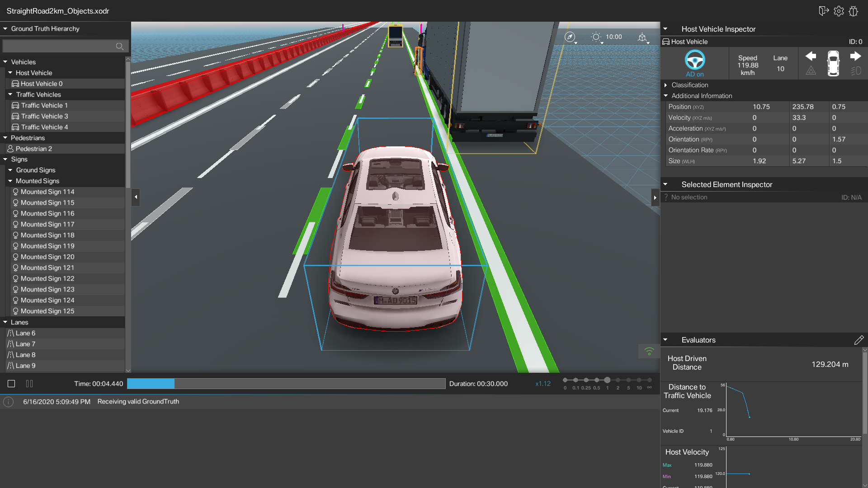Open the camera view cube dropdown
This screenshot has width=868, height=488.
click(643, 38)
